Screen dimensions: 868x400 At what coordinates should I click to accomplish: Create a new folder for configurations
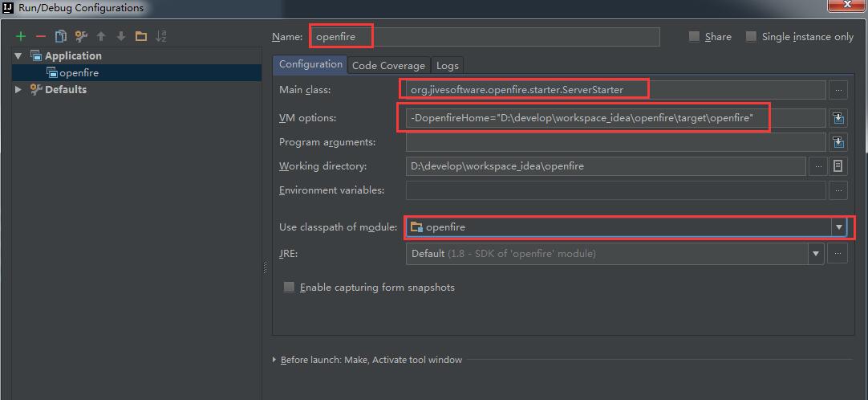[x=141, y=37]
